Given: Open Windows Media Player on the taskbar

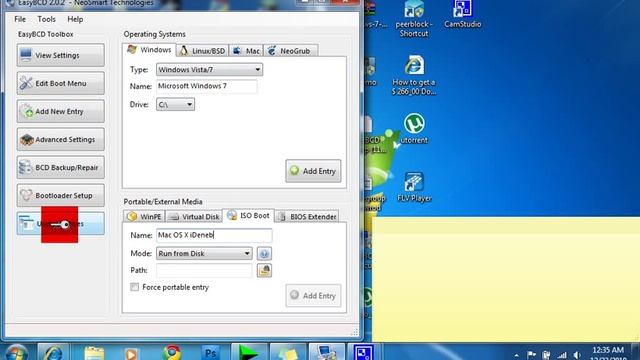Looking at the screenshot, I should click(x=131, y=353).
